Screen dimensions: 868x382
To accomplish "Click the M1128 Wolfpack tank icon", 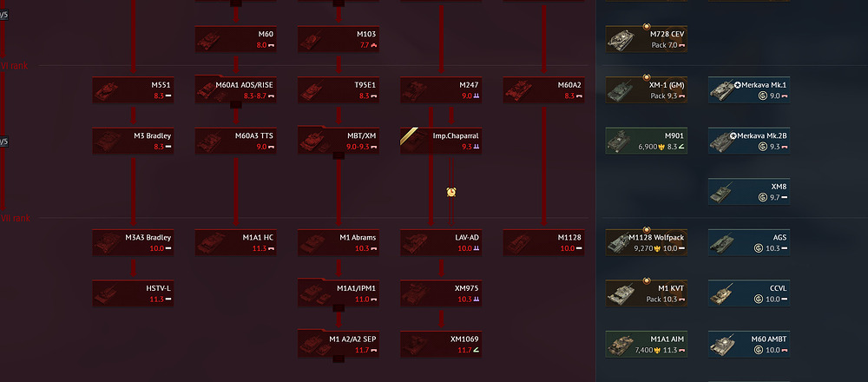I will coord(618,243).
